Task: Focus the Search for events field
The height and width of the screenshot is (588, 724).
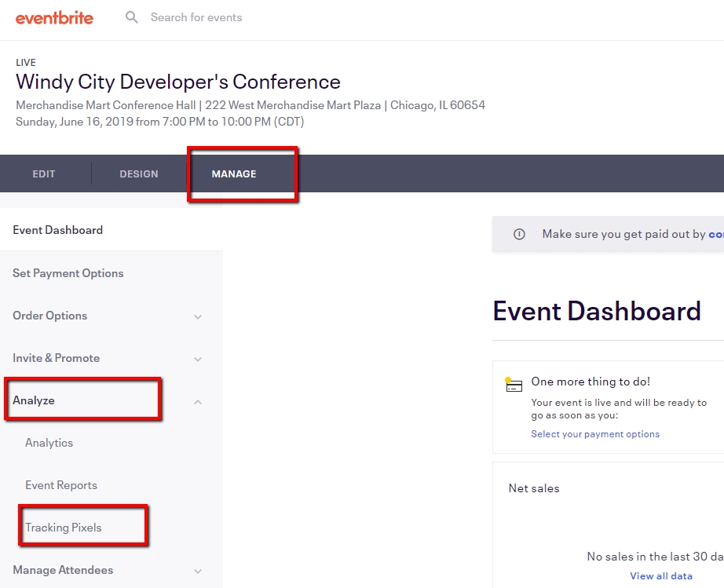Action: pos(196,17)
